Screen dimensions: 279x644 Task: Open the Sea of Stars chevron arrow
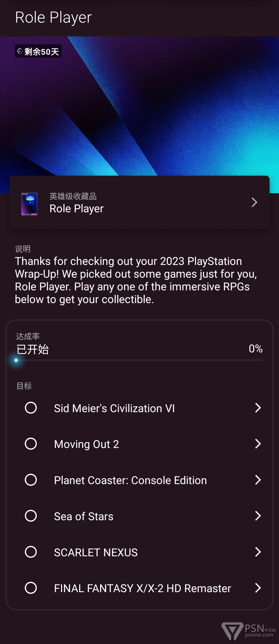pos(258,516)
